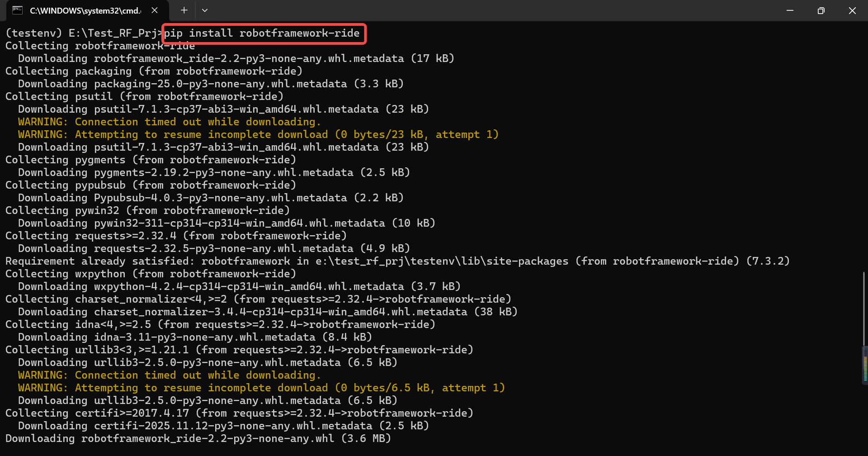The image size is (868, 456).
Task: Select the C:\WINDOWS\system32\cmd tab
Action: pos(87,10)
